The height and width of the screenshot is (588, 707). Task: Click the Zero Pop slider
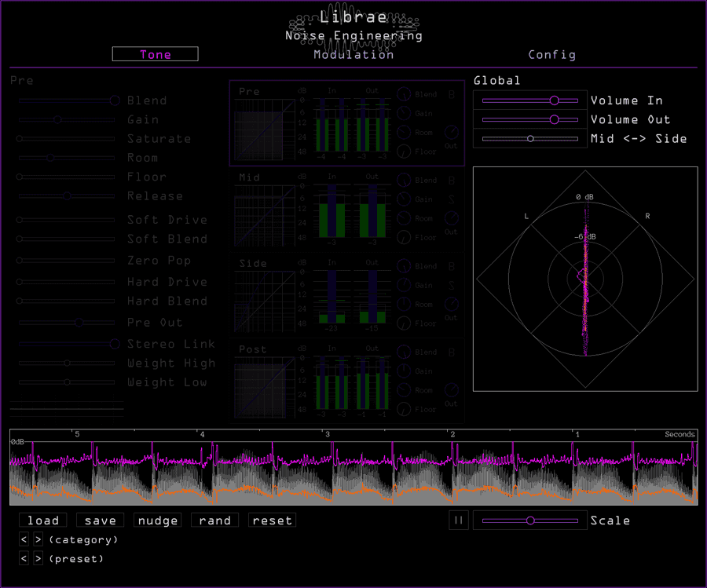tap(67, 261)
